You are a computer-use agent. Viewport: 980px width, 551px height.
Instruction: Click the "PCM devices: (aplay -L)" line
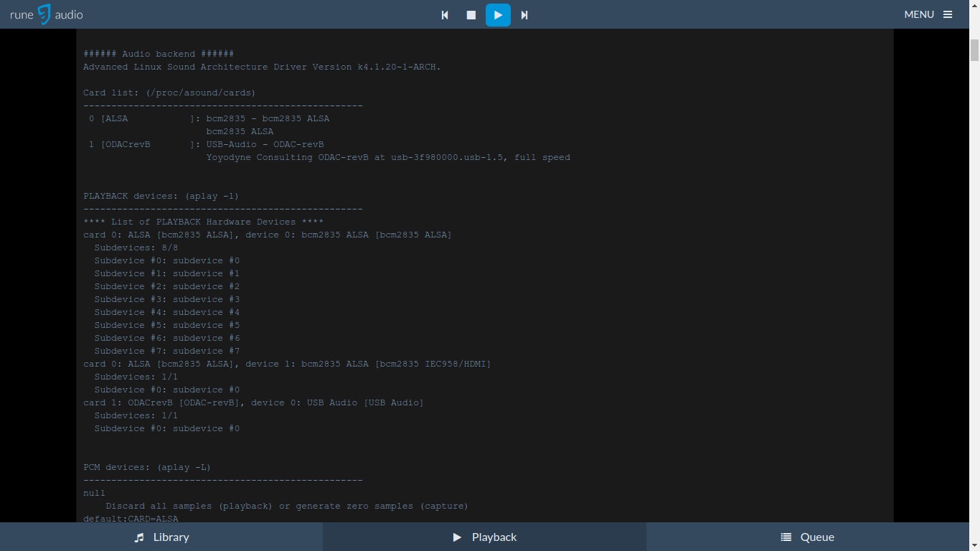[x=147, y=467]
